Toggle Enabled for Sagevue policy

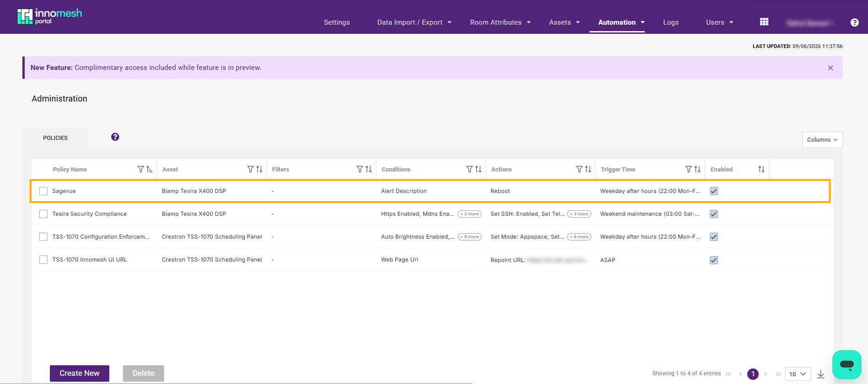(714, 191)
